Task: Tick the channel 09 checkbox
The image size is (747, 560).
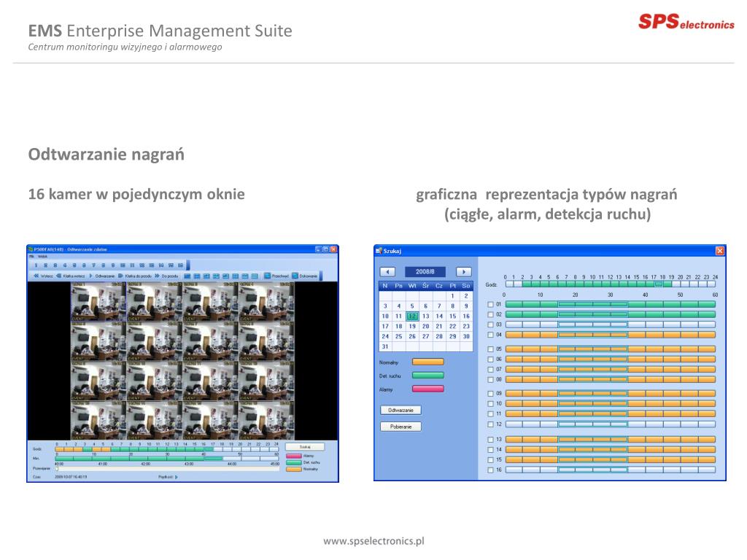Action: pyautogui.click(x=490, y=394)
